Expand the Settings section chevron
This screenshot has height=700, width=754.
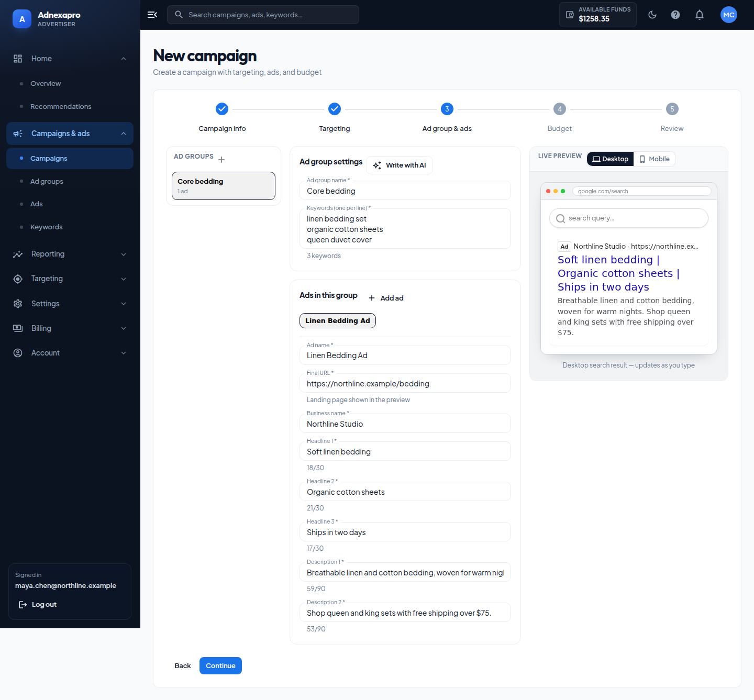click(x=124, y=304)
